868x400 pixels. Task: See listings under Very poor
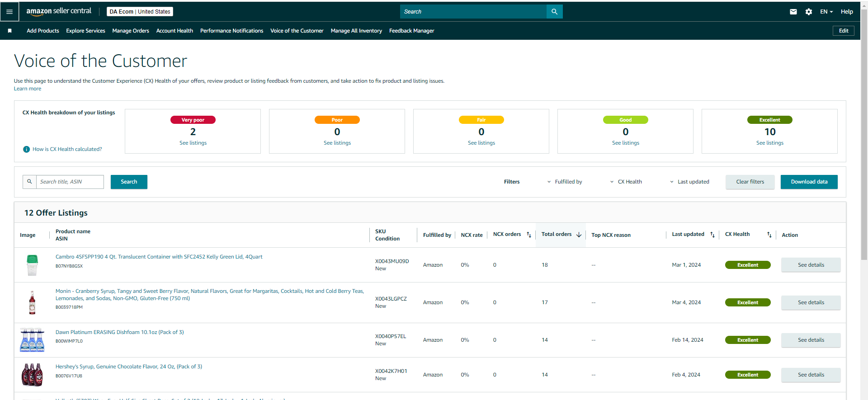(x=193, y=143)
